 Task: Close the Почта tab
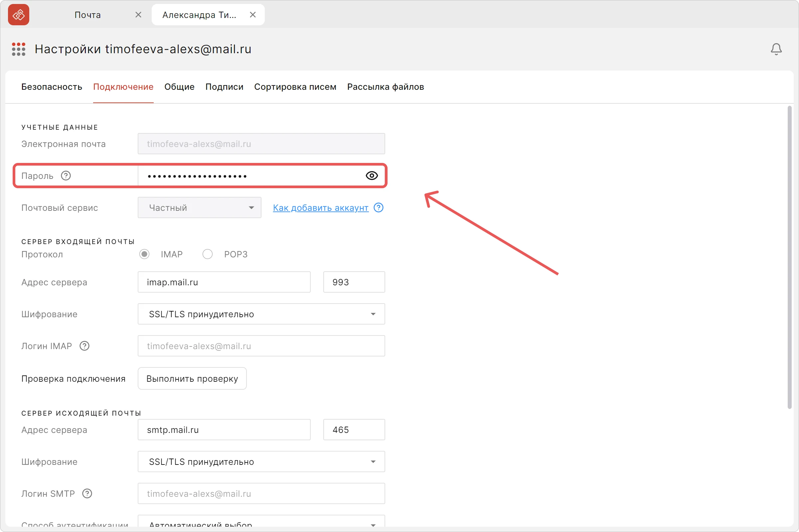click(138, 15)
